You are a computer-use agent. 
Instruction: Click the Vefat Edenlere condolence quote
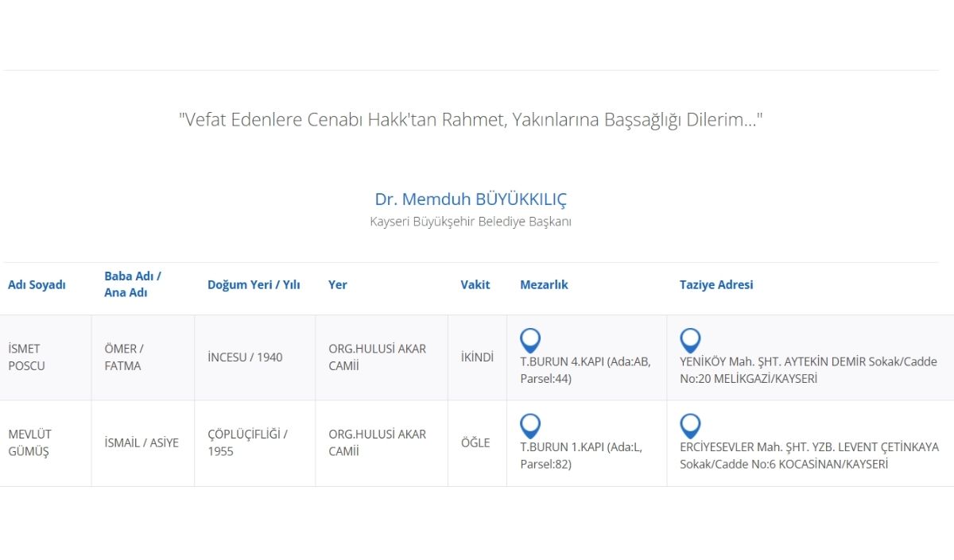click(471, 120)
